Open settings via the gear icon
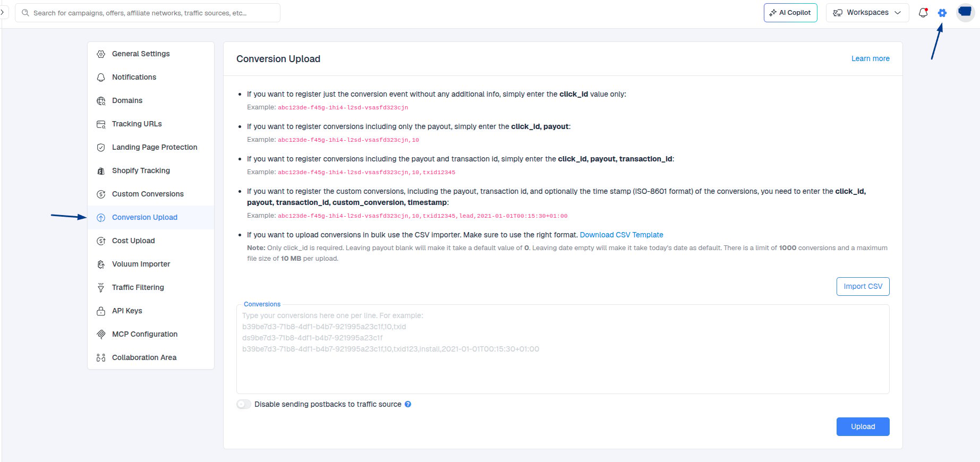Screen dimensions: 980x462 942,13
